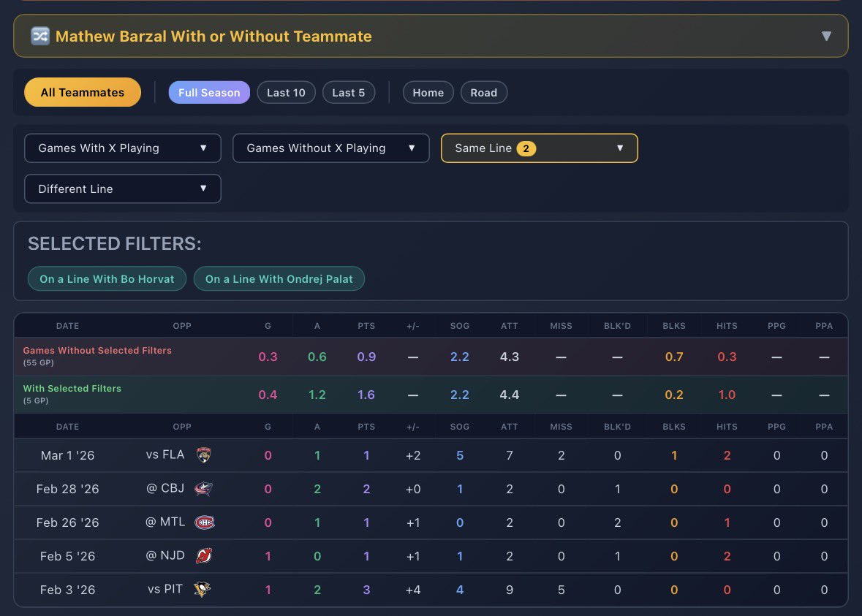
Task: Switch to Full Season filter
Action: (209, 92)
